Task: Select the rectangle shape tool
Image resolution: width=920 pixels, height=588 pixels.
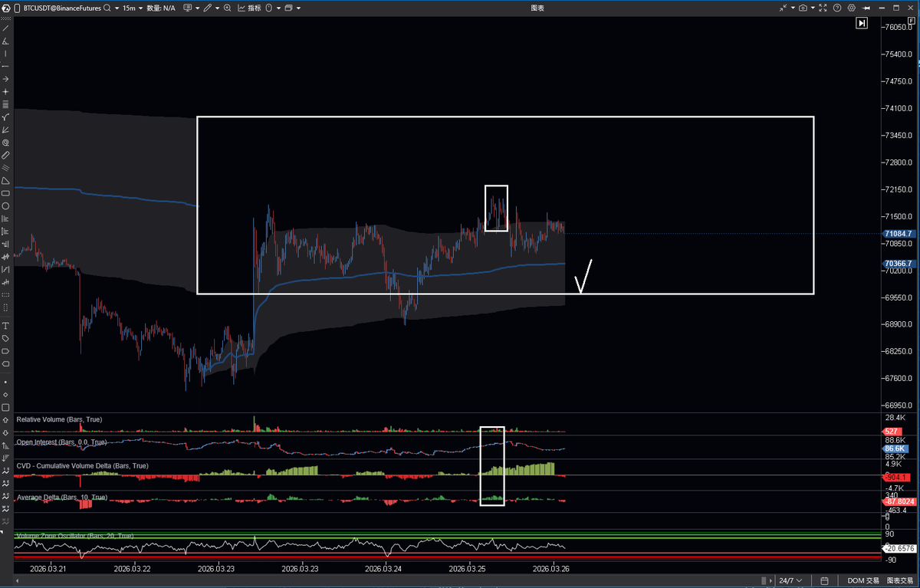Action: pyautogui.click(x=5, y=193)
